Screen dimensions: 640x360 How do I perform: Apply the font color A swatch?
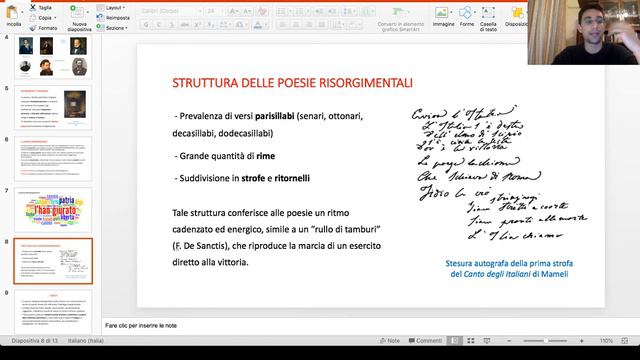pos(258,25)
